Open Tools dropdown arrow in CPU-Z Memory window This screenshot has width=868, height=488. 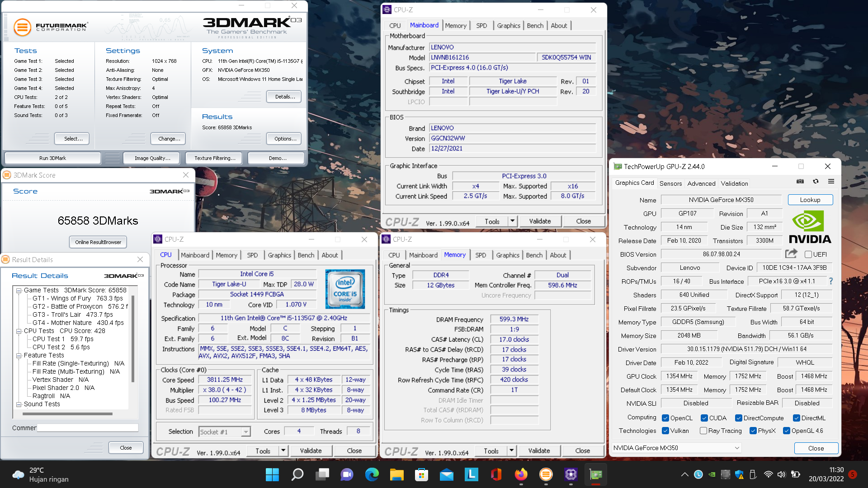[x=511, y=450]
